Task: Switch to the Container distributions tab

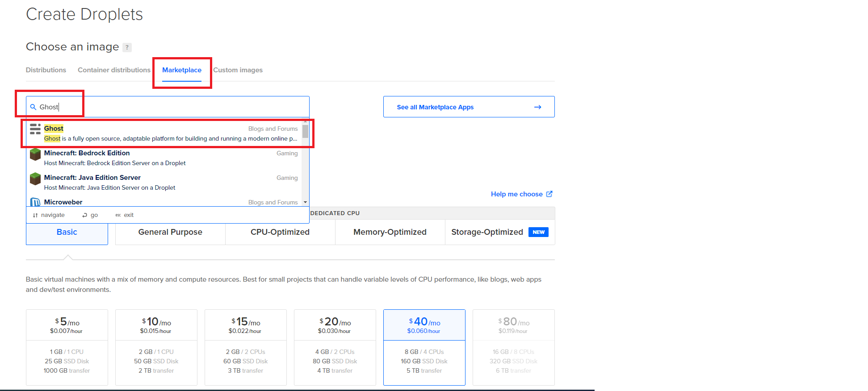Action: tap(114, 70)
